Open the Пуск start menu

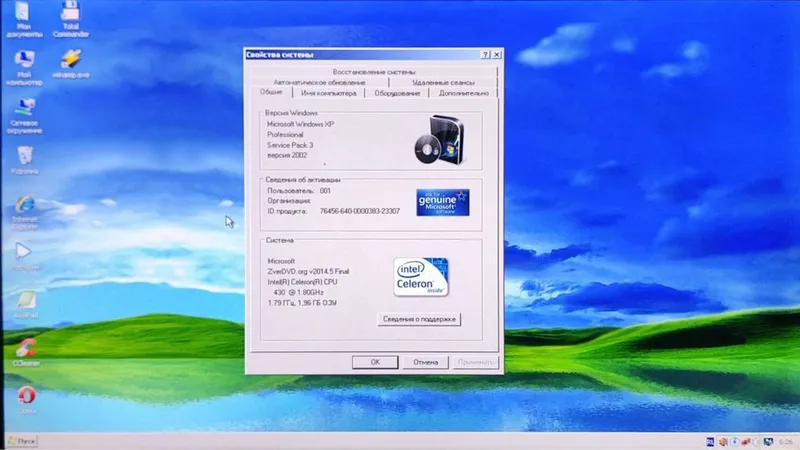(x=21, y=441)
